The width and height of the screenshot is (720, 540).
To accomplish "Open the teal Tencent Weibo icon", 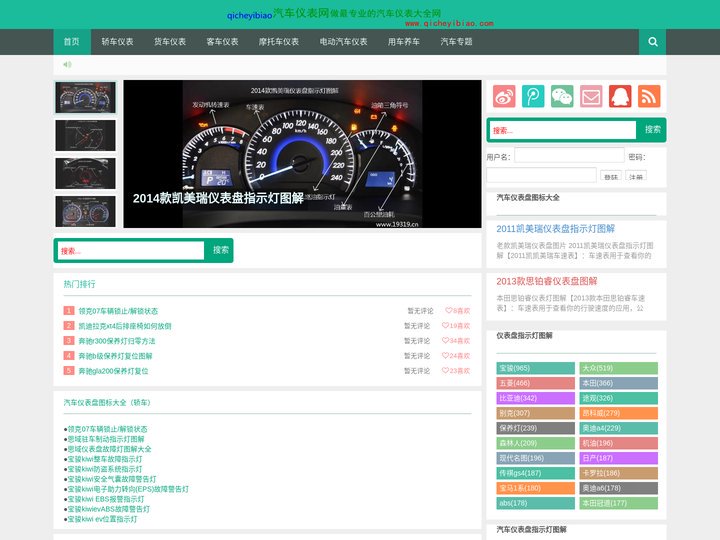I will point(533,96).
